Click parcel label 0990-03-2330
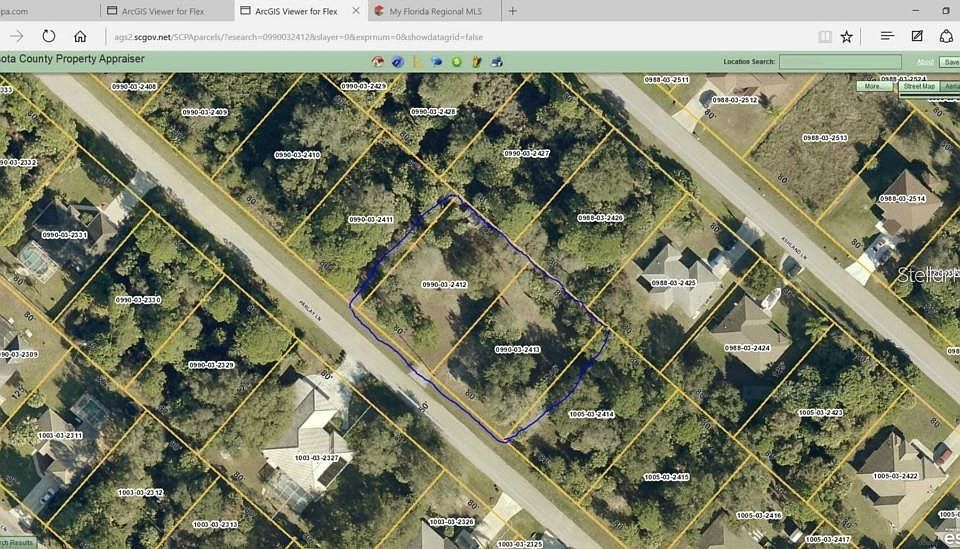The width and height of the screenshot is (960, 549). [138, 300]
